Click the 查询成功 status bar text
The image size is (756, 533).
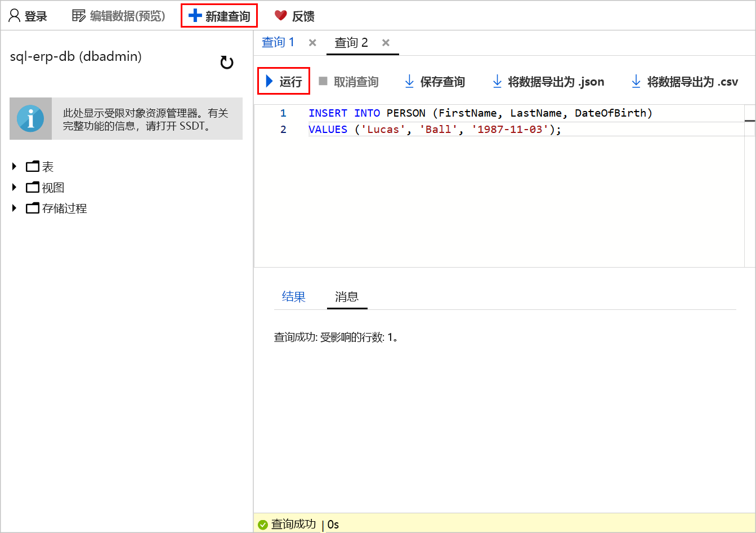click(293, 525)
